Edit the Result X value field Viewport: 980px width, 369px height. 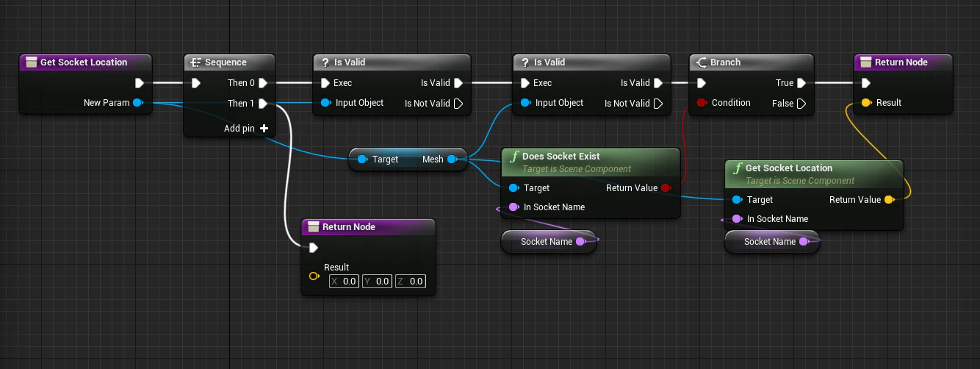(345, 282)
